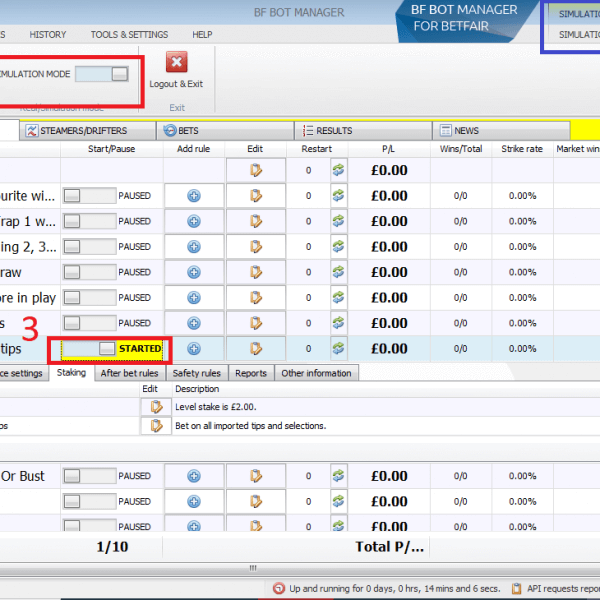Viewport: 600px width, 600px height.
Task: Start the paused 'ing 2, 3...' strategy toggle
Action: pos(90,246)
